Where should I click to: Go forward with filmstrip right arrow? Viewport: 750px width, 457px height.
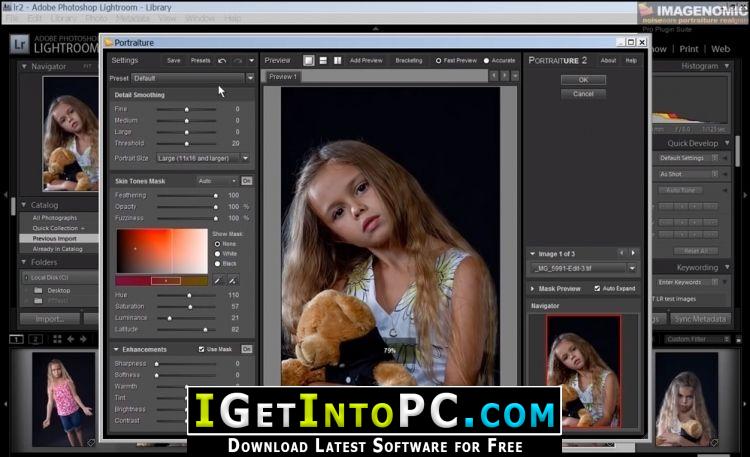[x=83, y=339]
